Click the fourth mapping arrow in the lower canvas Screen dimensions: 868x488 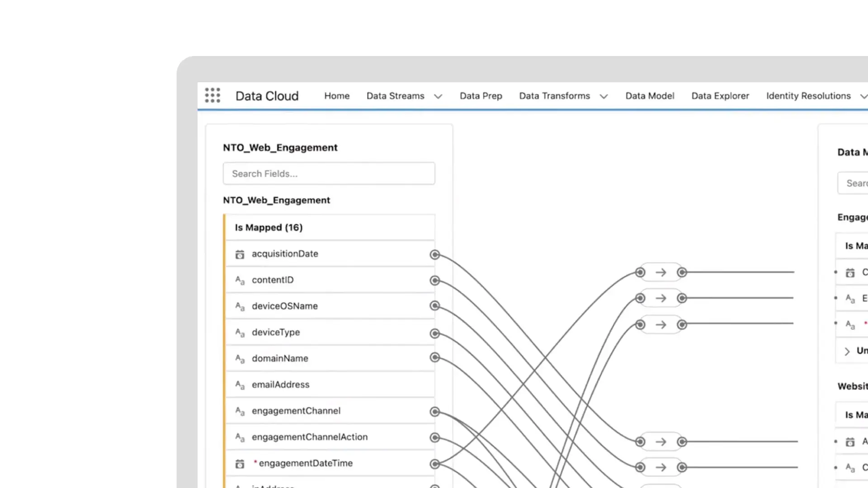click(x=661, y=442)
